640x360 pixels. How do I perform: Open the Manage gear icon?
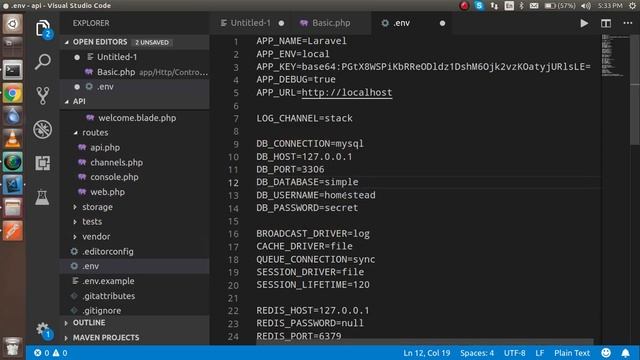[x=42, y=329]
